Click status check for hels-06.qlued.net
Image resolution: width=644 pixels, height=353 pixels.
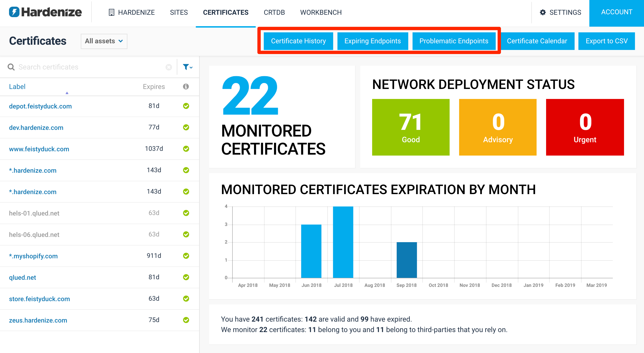click(x=186, y=234)
